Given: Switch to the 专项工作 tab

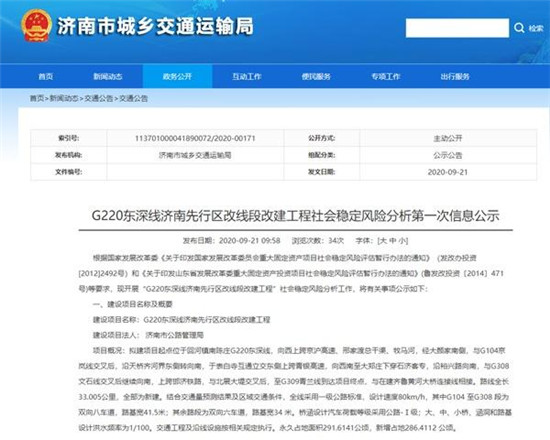Looking at the screenshot, I should [x=385, y=76].
